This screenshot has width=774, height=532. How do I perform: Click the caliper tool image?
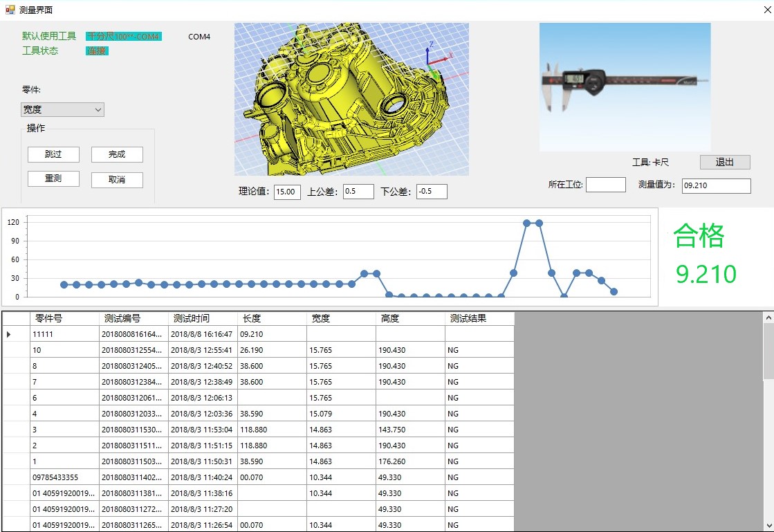coord(625,87)
